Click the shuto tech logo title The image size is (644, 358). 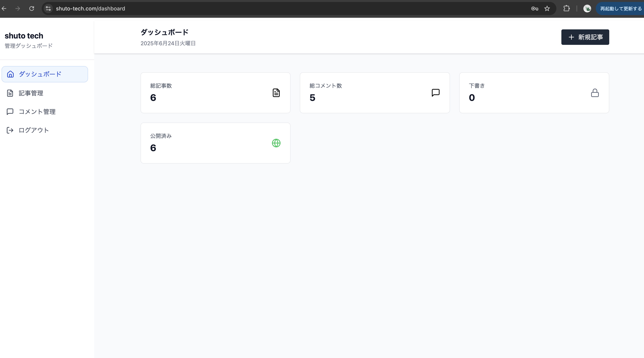pyautogui.click(x=24, y=36)
